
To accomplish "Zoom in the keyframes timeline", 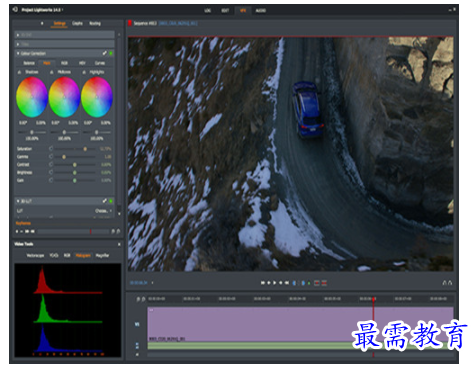I will 118,231.
